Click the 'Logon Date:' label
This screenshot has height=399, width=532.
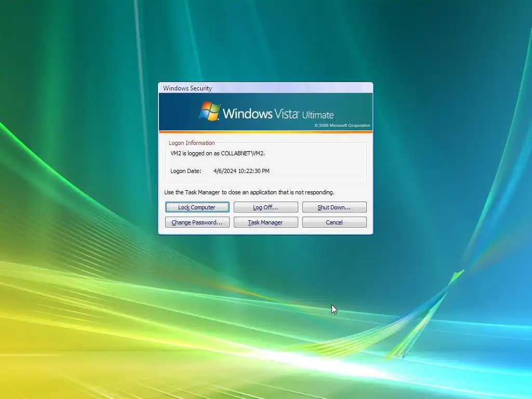coord(185,171)
